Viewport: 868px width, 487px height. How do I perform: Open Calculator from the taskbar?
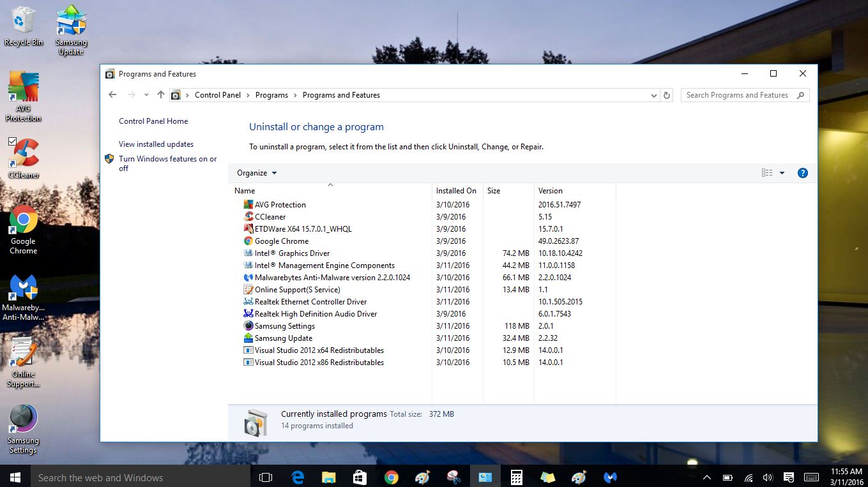[517, 477]
